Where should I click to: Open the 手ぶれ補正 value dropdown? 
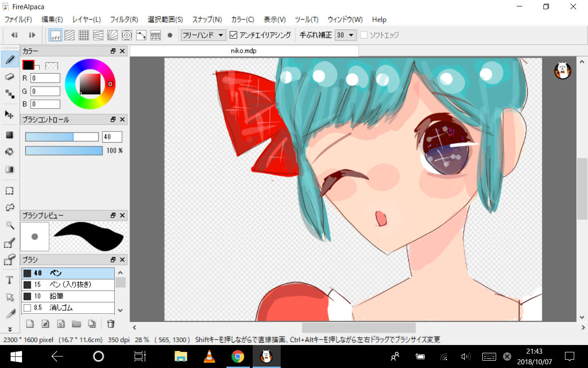(x=345, y=35)
